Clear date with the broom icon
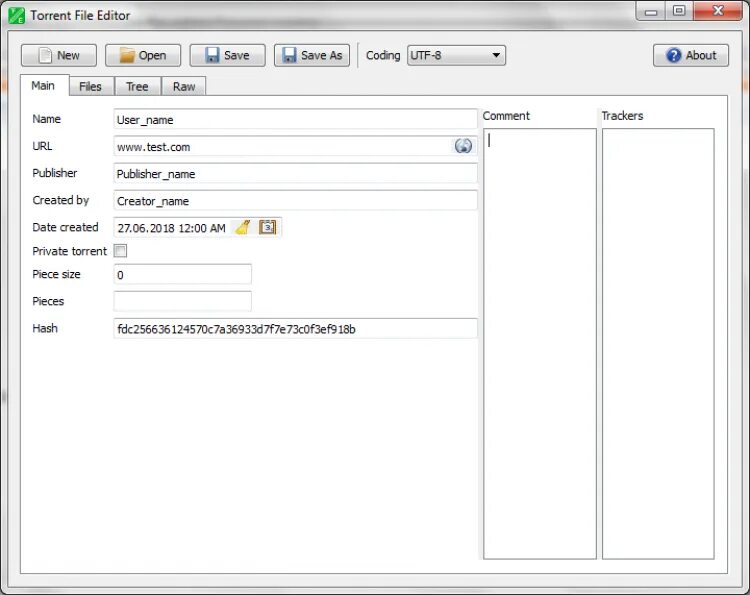750x595 pixels. point(243,228)
